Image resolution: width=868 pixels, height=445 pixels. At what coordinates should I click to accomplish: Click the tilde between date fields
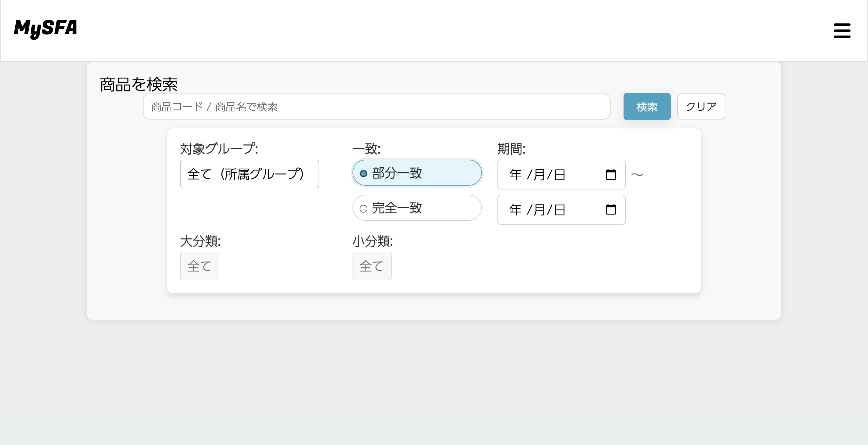(x=638, y=174)
